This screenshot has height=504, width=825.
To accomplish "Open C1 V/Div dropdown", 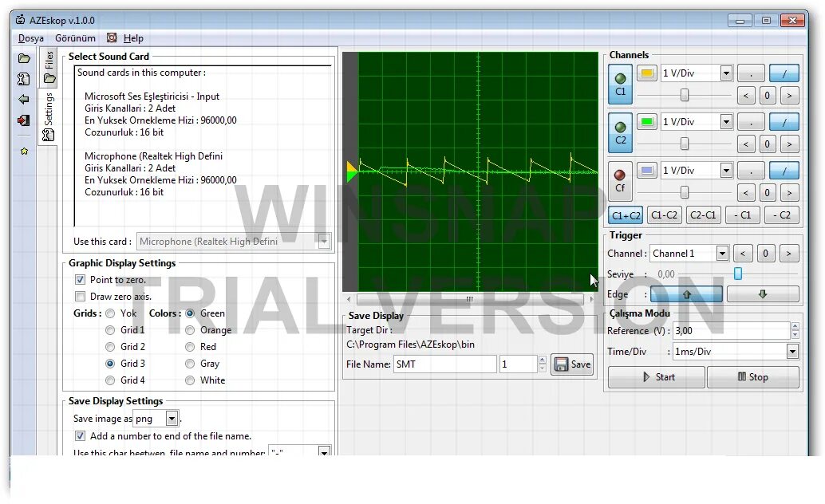I will [x=726, y=73].
